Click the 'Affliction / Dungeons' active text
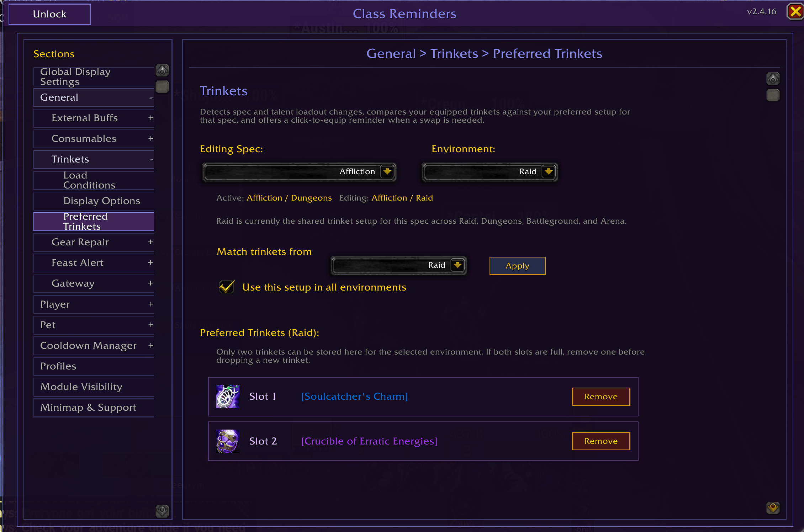This screenshot has width=804, height=532. [x=289, y=198]
